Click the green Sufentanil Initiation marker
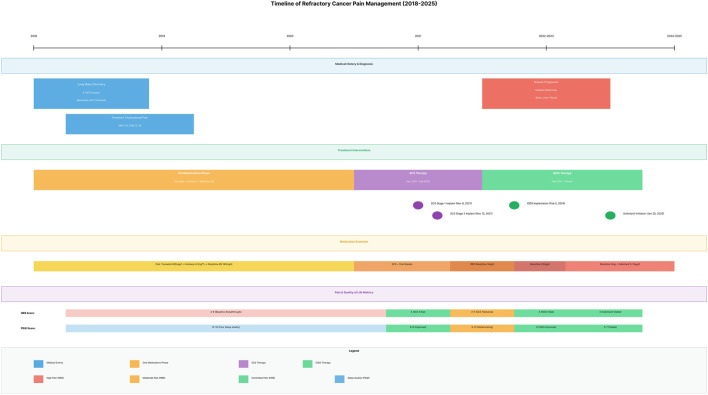The width and height of the screenshot is (708, 395). point(610,215)
